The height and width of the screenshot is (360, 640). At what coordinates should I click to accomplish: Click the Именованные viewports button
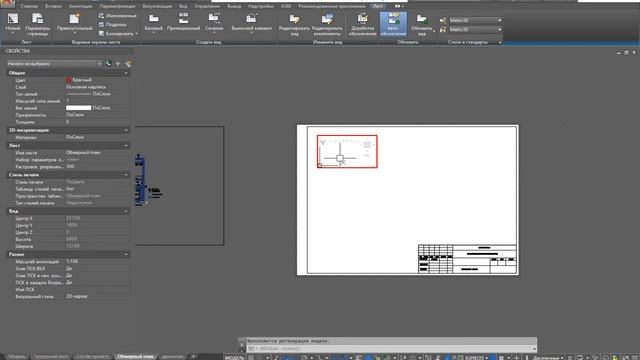tap(118, 16)
